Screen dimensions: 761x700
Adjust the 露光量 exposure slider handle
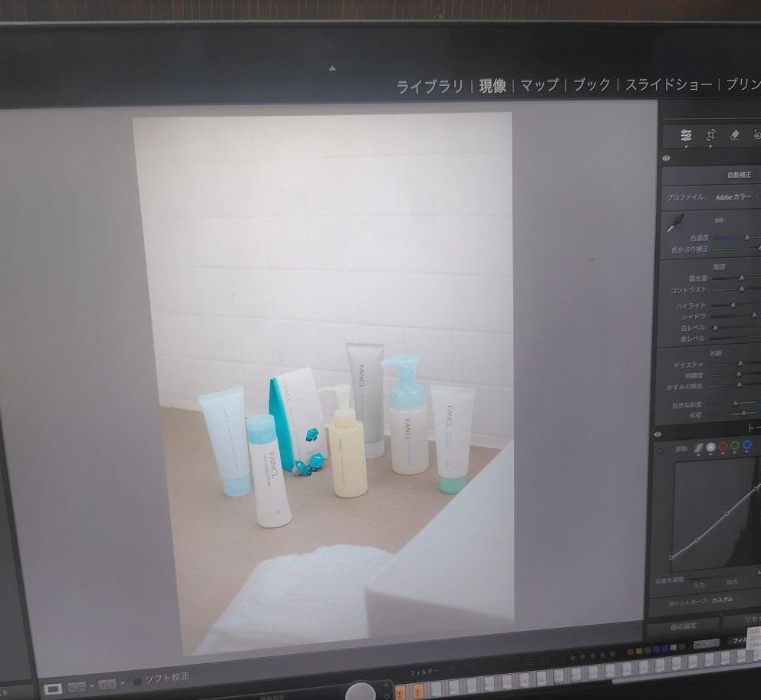(x=741, y=278)
